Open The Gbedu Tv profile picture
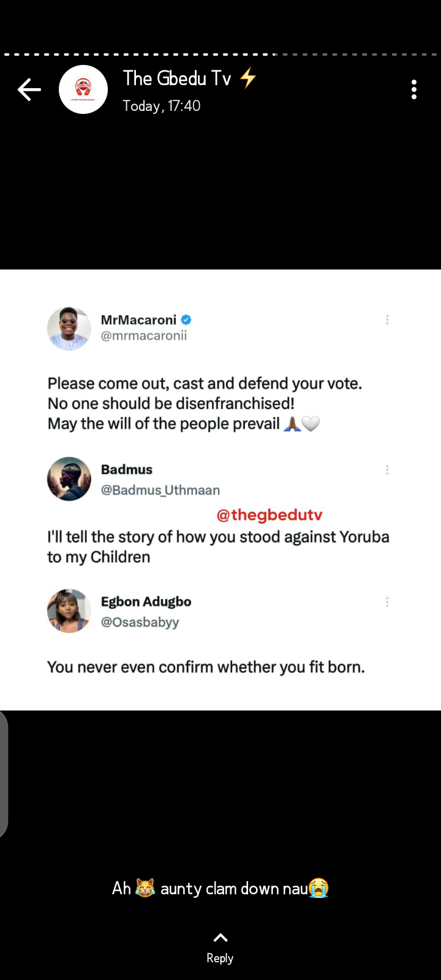The width and height of the screenshot is (441, 980). point(83,89)
